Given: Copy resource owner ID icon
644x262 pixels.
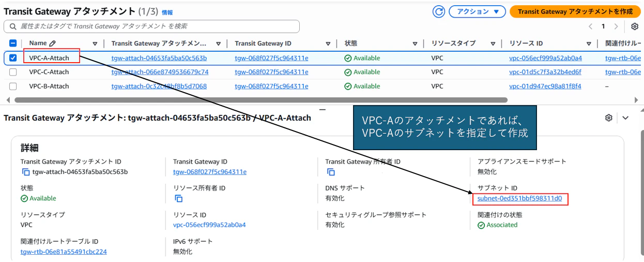Looking at the screenshot, I should click(x=179, y=198).
